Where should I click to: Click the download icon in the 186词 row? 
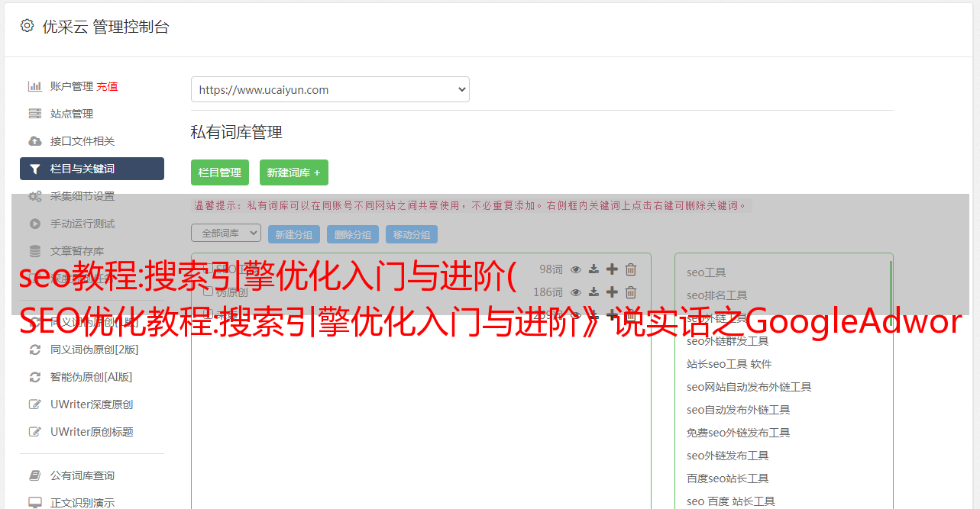point(593,292)
